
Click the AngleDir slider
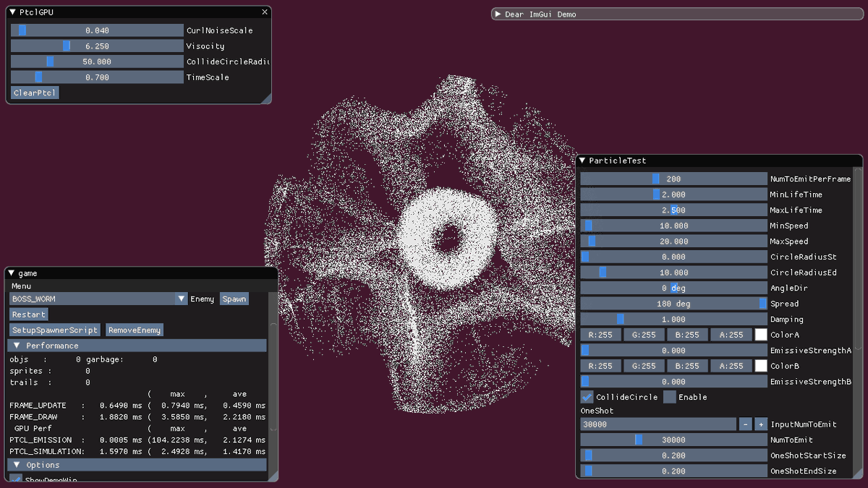point(673,288)
